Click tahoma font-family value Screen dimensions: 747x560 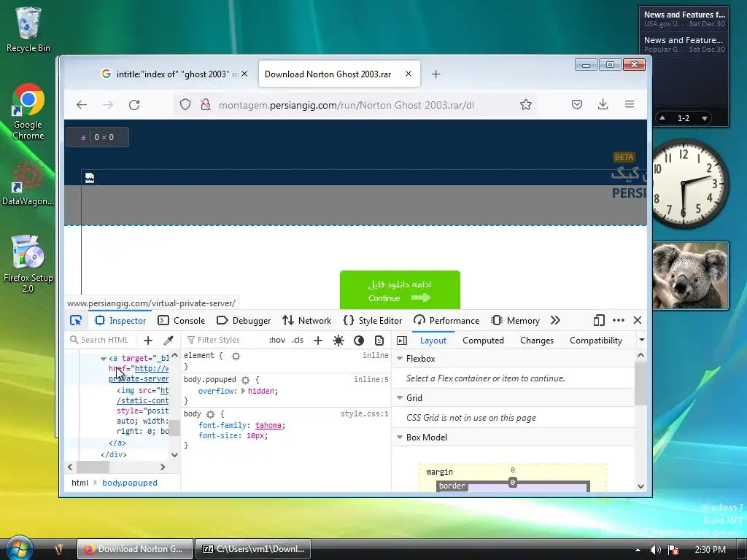[268, 425]
